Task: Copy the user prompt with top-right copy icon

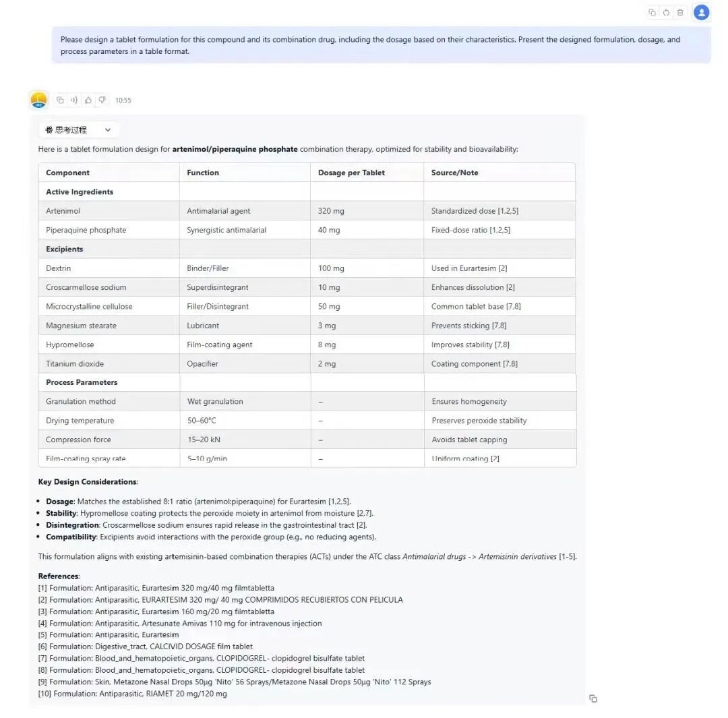Action: pos(652,12)
